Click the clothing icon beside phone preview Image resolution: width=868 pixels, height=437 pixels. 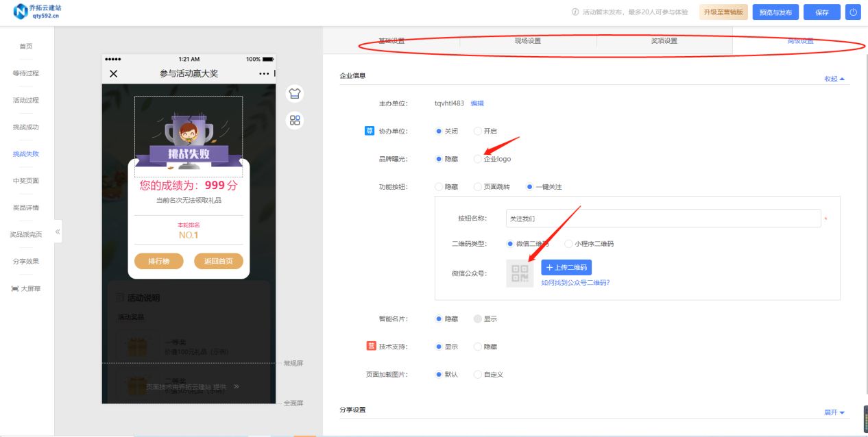coord(293,93)
